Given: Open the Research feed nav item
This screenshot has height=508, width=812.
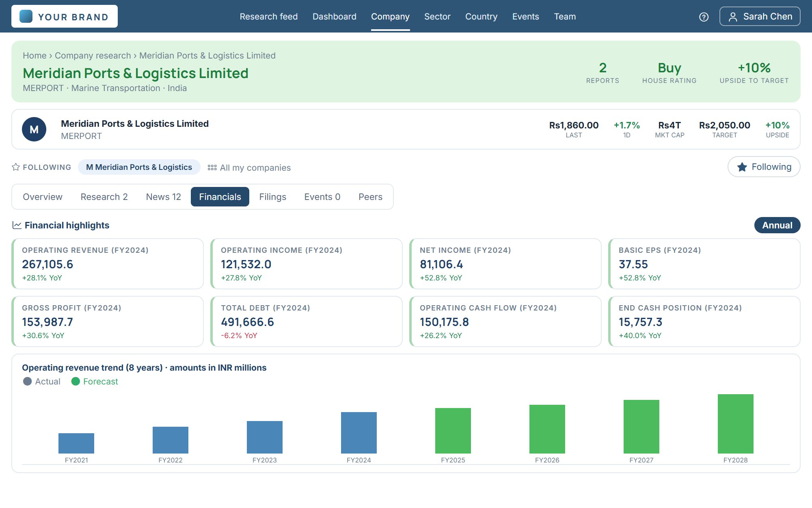Looking at the screenshot, I should 268,17.
